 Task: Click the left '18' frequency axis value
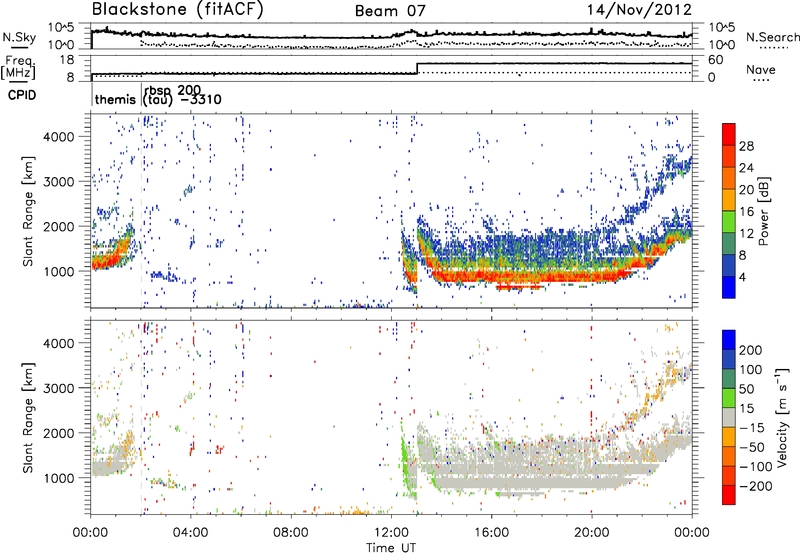[67, 60]
